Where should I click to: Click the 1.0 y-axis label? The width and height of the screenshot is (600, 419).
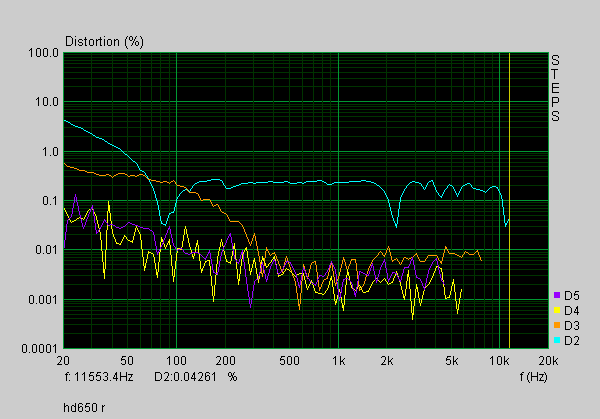(x=50, y=152)
